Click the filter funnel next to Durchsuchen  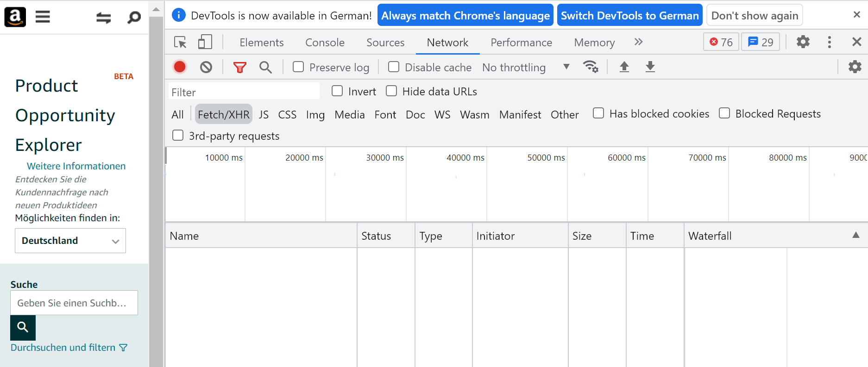tap(123, 348)
